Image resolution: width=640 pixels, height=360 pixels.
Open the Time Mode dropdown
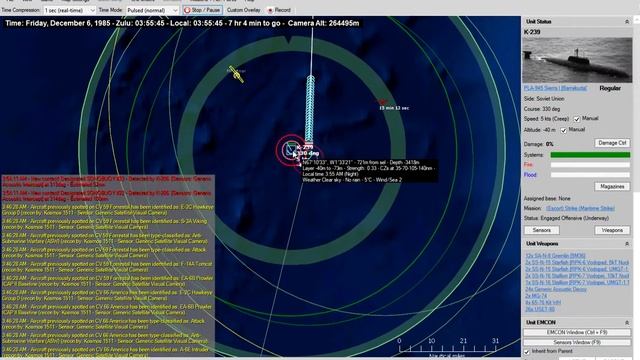(x=152, y=10)
